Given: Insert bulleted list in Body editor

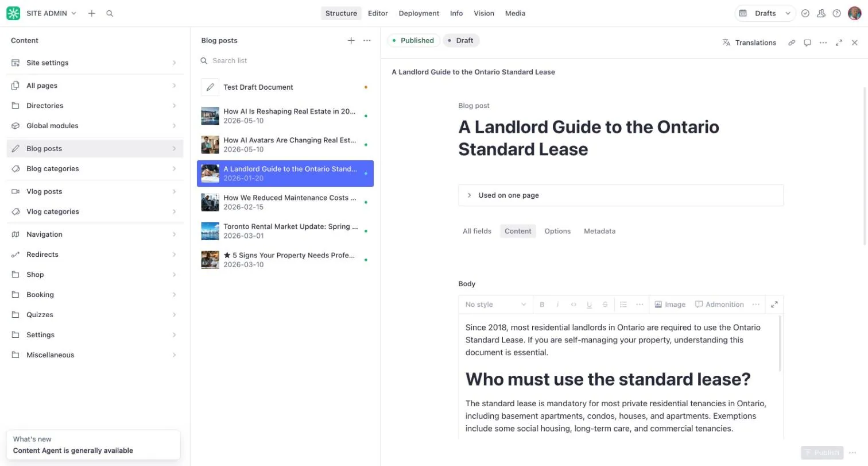Looking at the screenshot, I should tap(623, 305).
